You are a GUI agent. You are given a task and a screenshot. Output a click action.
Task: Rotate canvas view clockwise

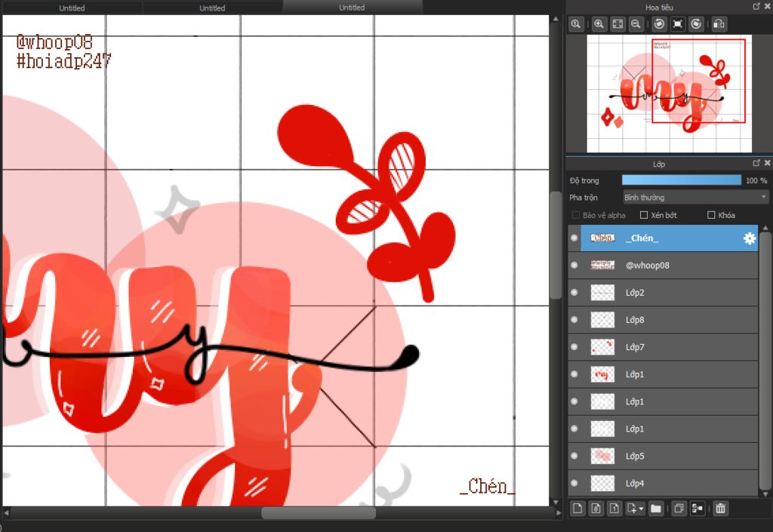pos(696,24)
